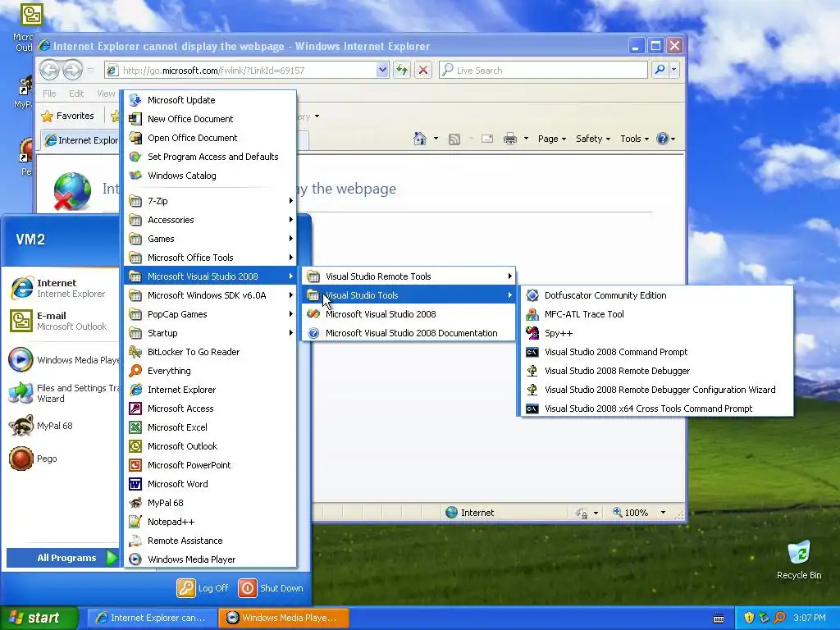This screenshot has height=630, width=840.
Task: Open Windows Catalog
Action: 211,176
